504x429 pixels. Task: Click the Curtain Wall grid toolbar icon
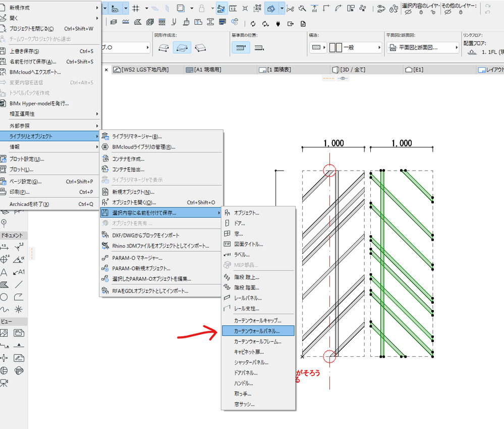pos(222,22)
